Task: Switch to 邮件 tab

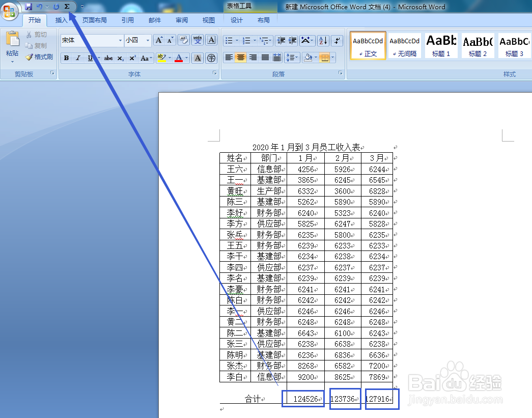Action: [155, 20]
